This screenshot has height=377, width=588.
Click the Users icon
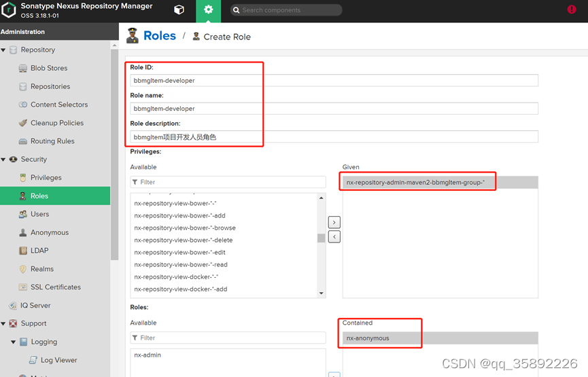pyautogui.click(x=23, y=214)
